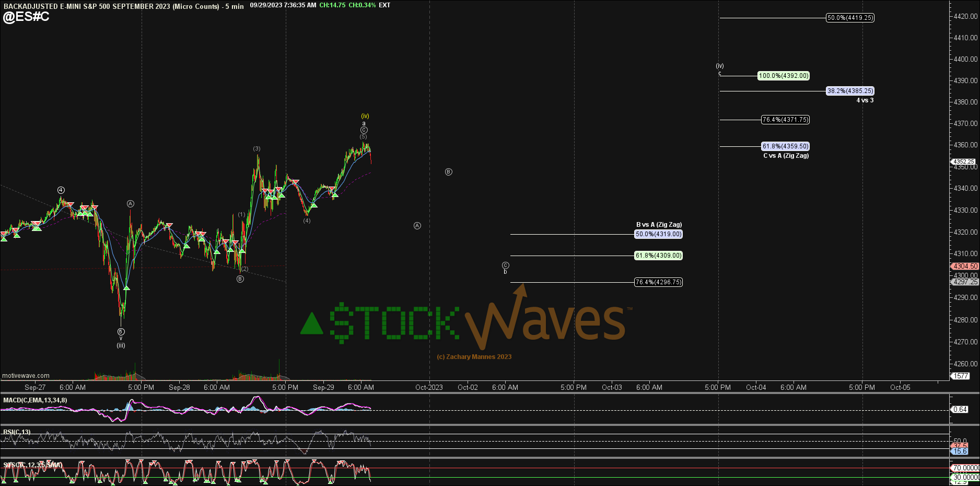Click the current price tag 4352.25
The height and width of the screenshot is (486, 980).
(963, 161)
